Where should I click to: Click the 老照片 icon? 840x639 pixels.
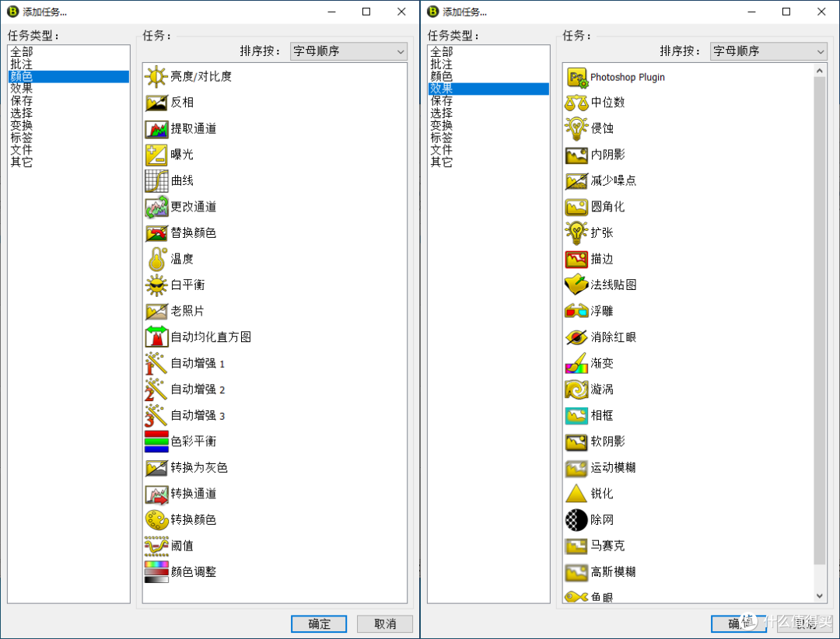pyautogui.click(x=156, y=311)
